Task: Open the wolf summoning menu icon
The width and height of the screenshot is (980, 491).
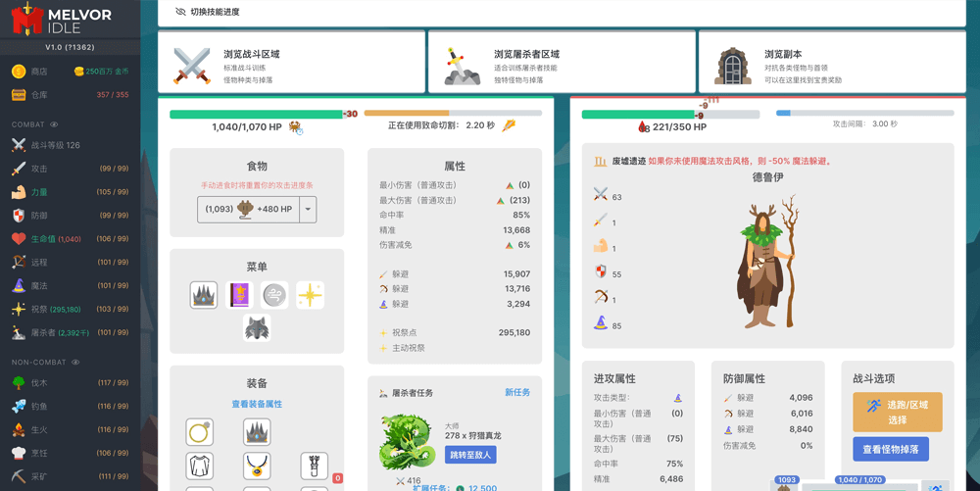Action: [257, 328]
